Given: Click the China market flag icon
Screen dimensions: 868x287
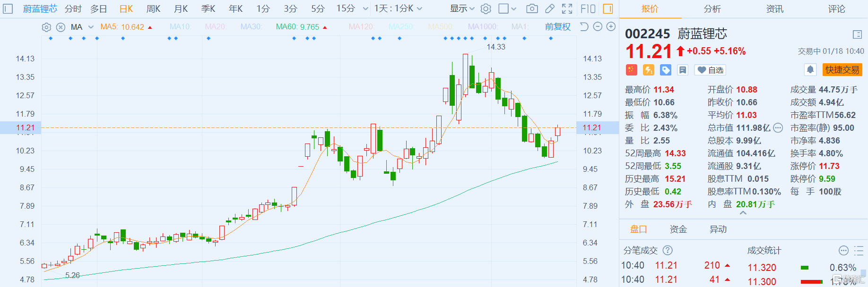Looking at the screenshot, I should [632, 70].
